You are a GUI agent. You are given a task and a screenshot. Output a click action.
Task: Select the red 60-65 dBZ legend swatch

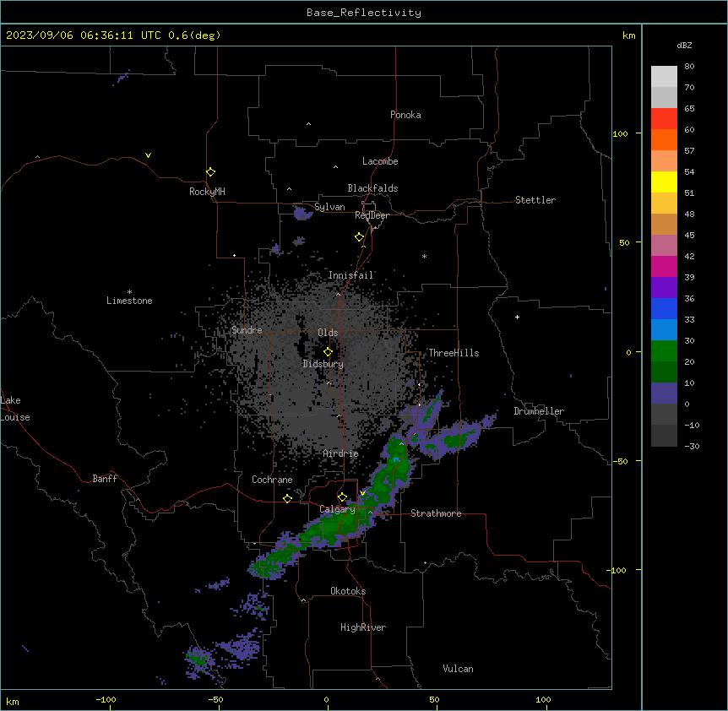tap(664, 119)
